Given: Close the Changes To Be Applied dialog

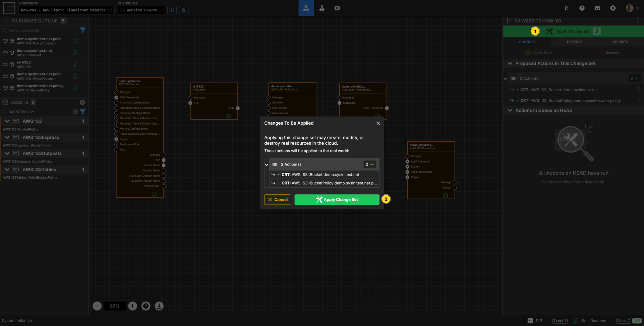Looking at the screenshot, I should pos(378,123).
